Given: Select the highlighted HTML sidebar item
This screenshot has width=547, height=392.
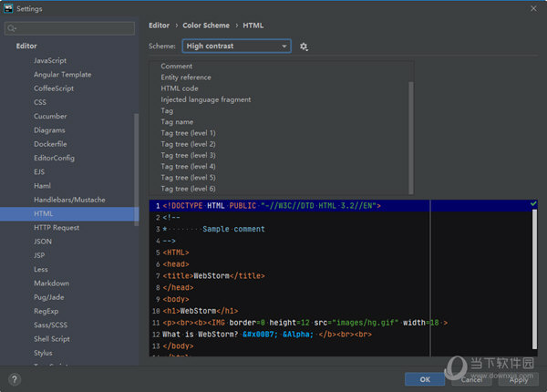Looking at the screenshot, I should coord(69,214).
